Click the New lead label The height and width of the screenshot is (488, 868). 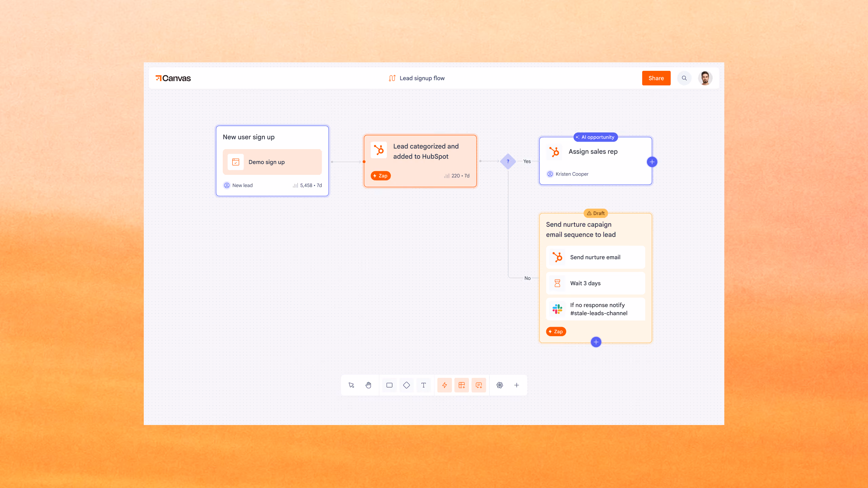click(242, 185)
